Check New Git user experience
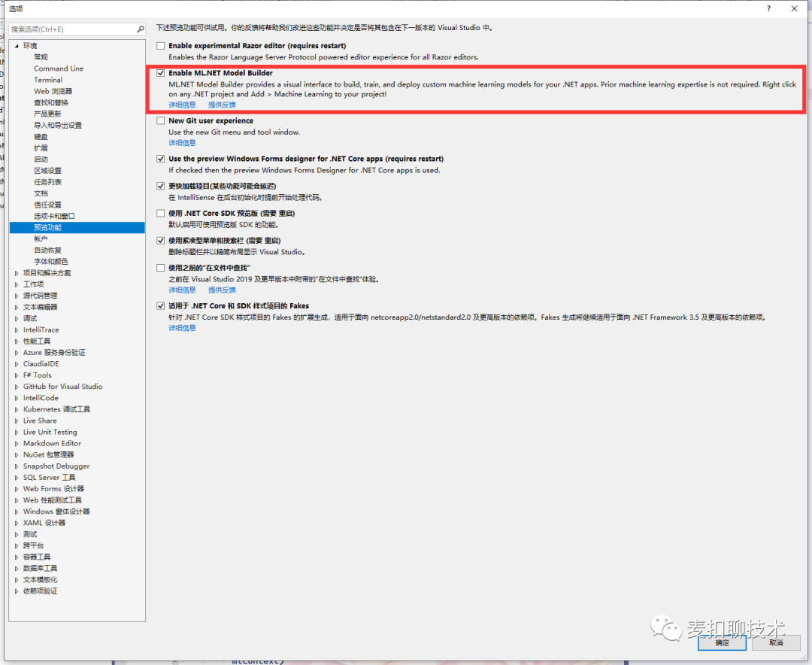This screenshot has width=812, height=665. coord(161,121)
